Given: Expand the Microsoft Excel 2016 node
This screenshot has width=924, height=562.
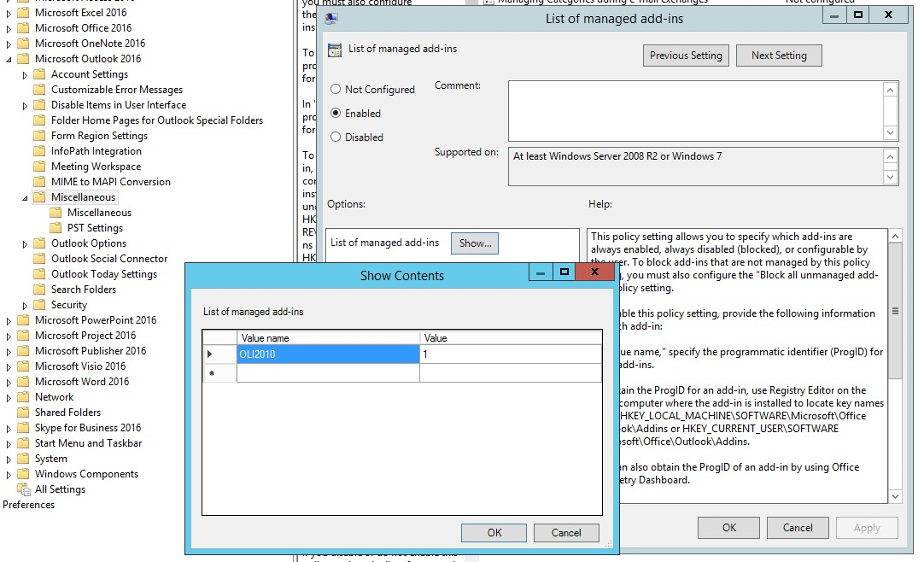Looking at the screenshot, I should [x=9, y=13].
